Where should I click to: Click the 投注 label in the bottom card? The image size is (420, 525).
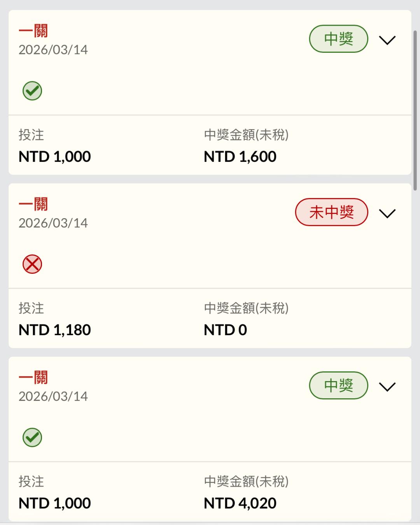tap(31, 481)
